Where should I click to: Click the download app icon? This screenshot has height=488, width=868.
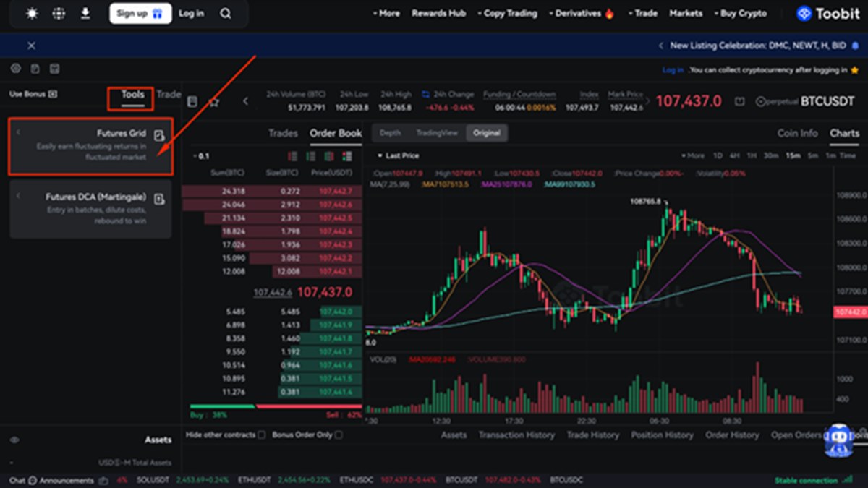click(85, 13)
